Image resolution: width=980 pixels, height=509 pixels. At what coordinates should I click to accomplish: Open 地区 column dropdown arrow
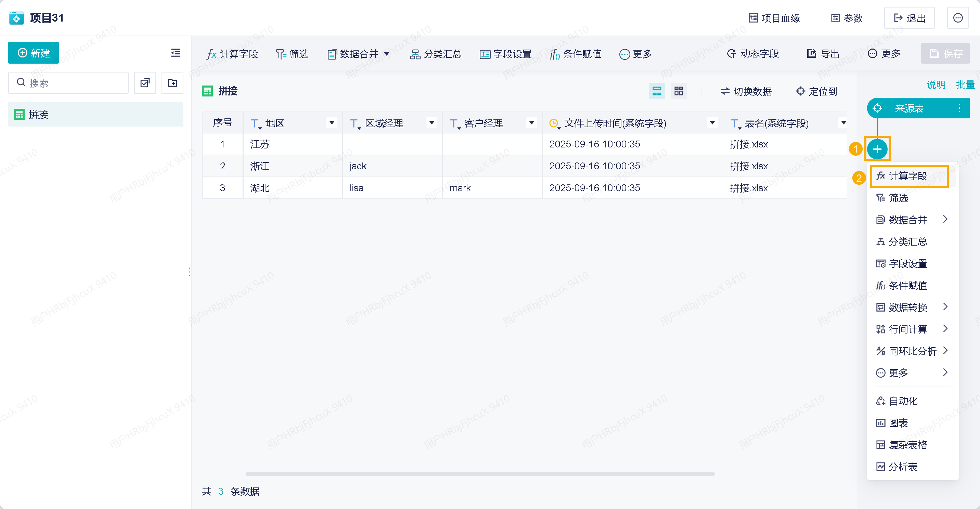[332, 123]
